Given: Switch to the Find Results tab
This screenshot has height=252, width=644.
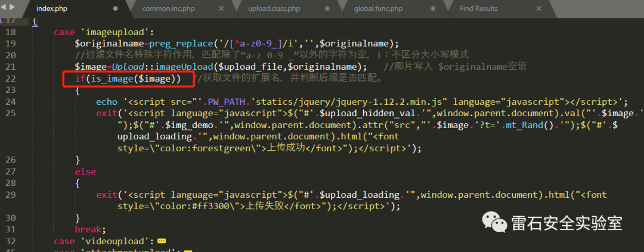Looking at the screenshot, I should [478, 8].
